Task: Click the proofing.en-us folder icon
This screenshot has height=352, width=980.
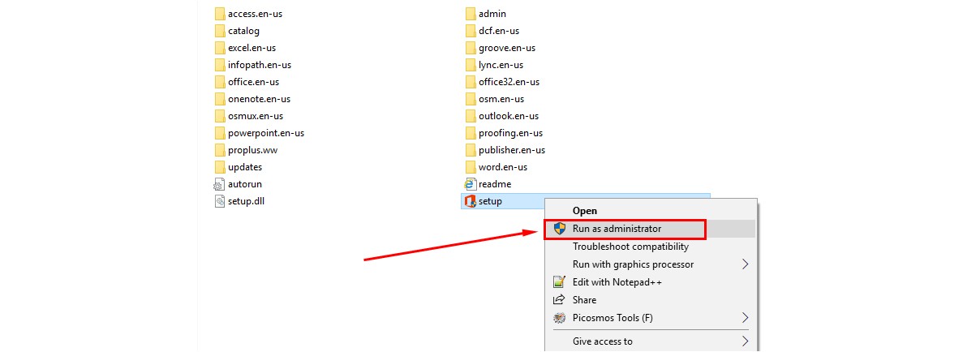Action: [x=470, y=133]
